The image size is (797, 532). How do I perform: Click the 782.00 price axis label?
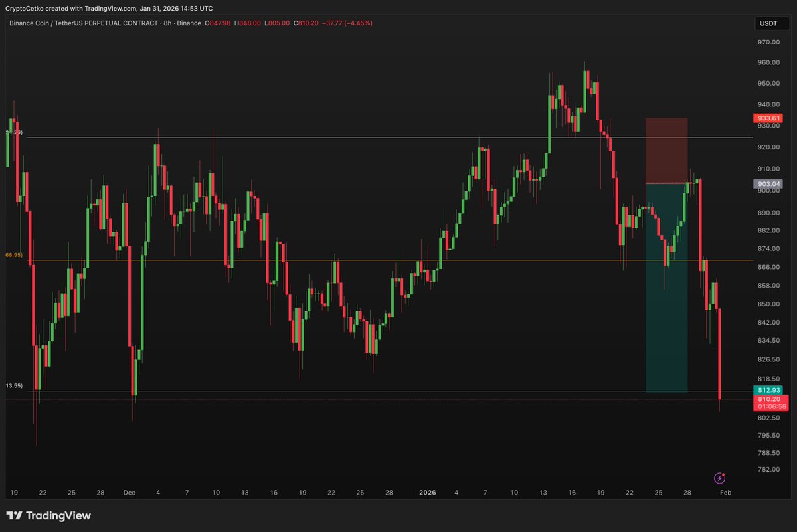[768, 469]
